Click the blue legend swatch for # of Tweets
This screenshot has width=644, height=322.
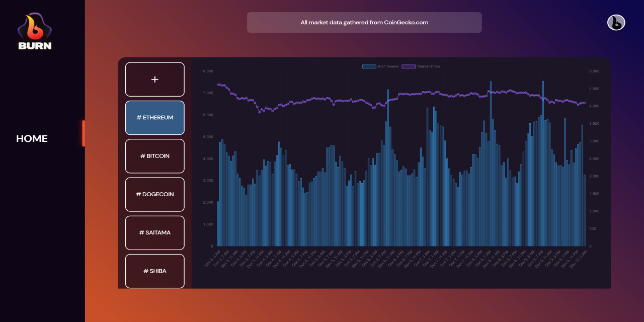click(x=368, y=66)
